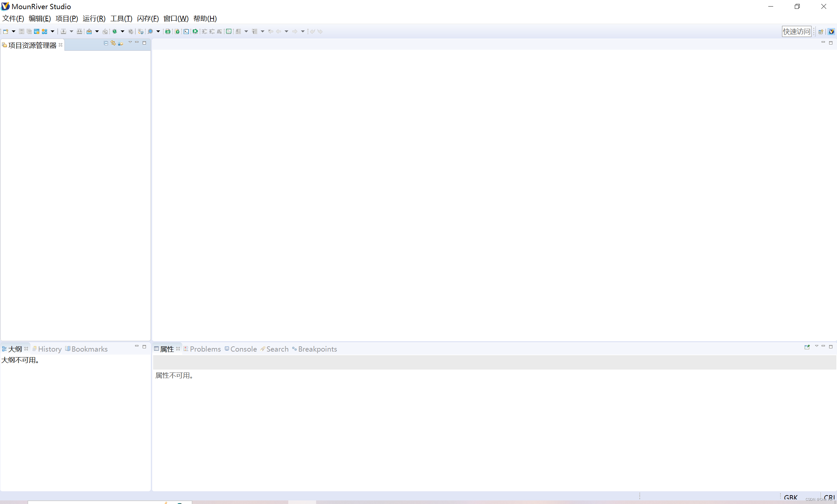The image size is (837, 504).
Task: Open the terminal icon in toolbar
Action: (186, 31)
